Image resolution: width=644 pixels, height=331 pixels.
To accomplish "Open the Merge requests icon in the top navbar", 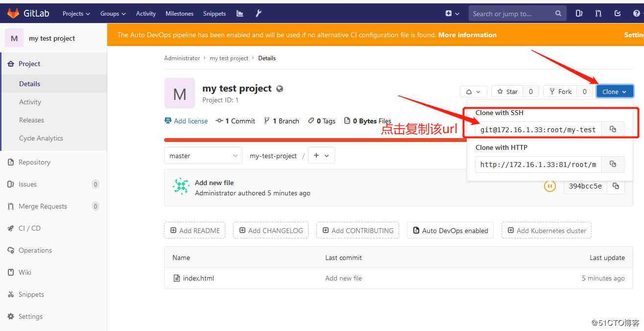I will [598, 13].
